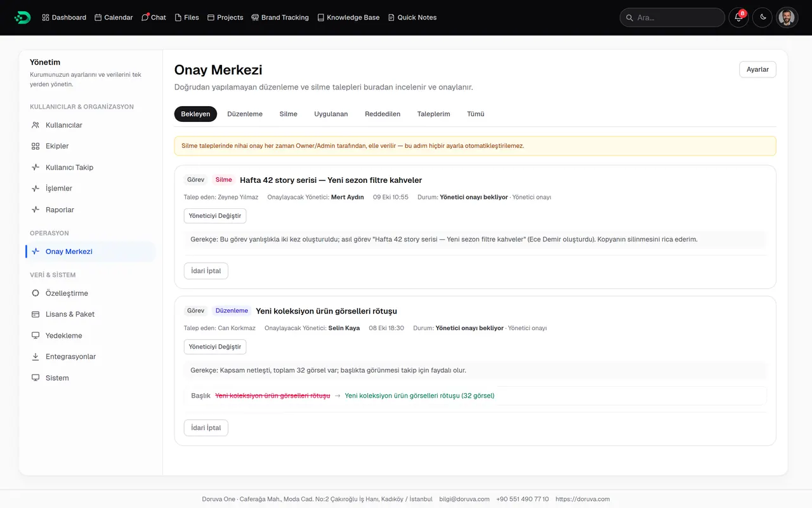Open the https://doruva.com footer link
This screenshot has height=508, width=812.
click(x=582, y=499)
